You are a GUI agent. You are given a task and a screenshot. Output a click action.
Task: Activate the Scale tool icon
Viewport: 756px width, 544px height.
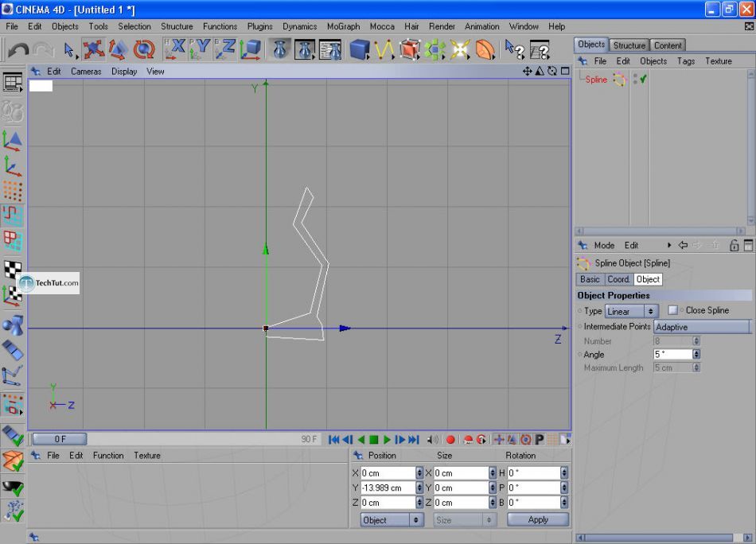click(x=118, y=49)
